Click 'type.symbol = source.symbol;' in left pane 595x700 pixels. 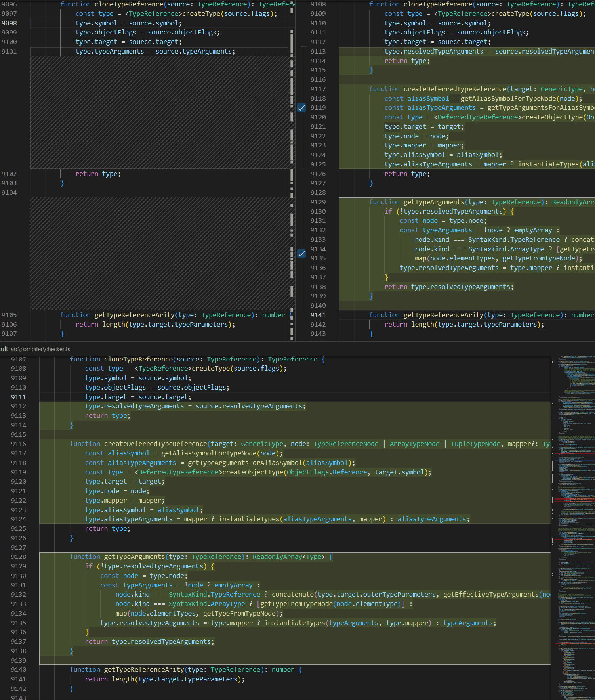click(x=129, y=23)
